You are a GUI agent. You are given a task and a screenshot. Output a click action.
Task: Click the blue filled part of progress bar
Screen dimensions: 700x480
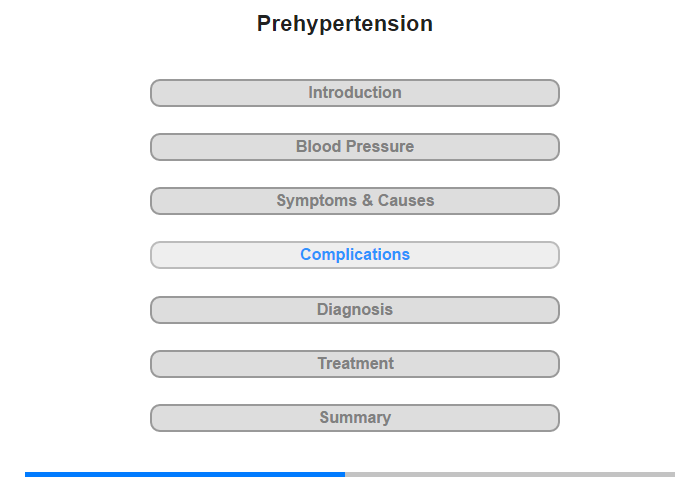(185, 474)
